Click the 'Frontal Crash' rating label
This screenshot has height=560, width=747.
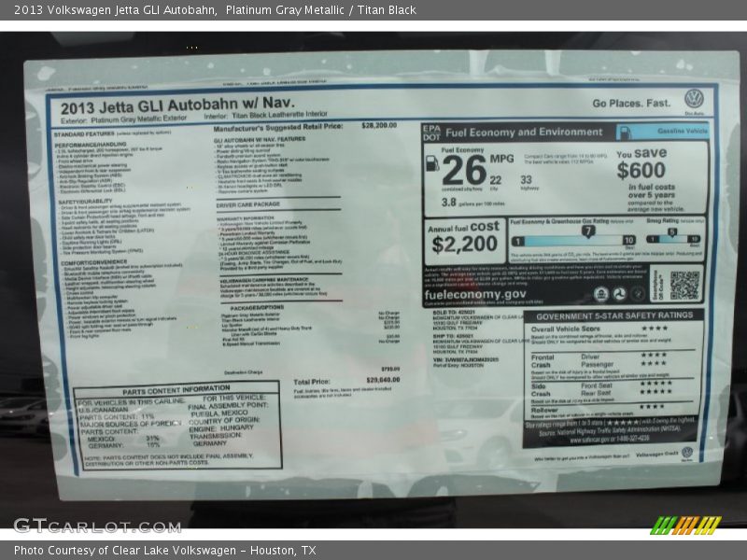[x=543, y=361]
